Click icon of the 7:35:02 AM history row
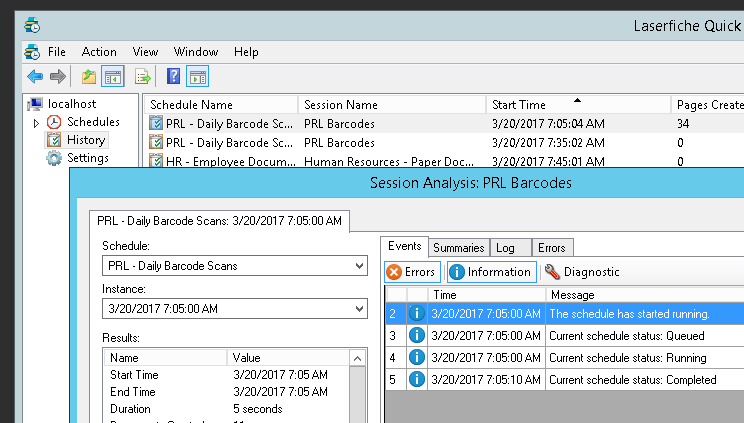This screenshot has width=744, height=423. click(x=156, y=142)
